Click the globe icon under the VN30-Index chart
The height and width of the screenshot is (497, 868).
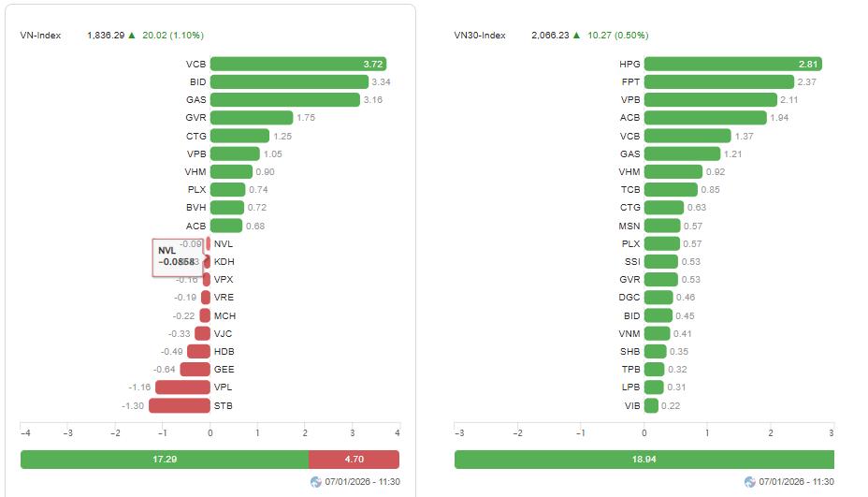pyautogui.click(x=750, y=482)
